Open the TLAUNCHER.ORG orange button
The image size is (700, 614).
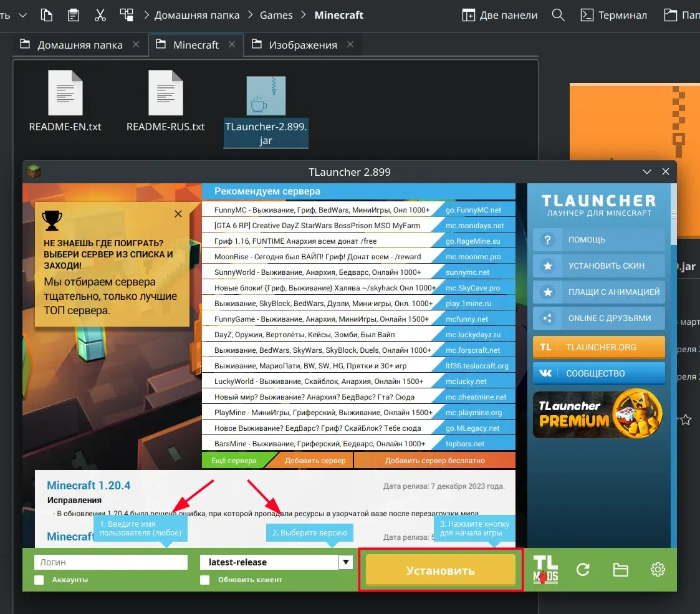point(598,347)
